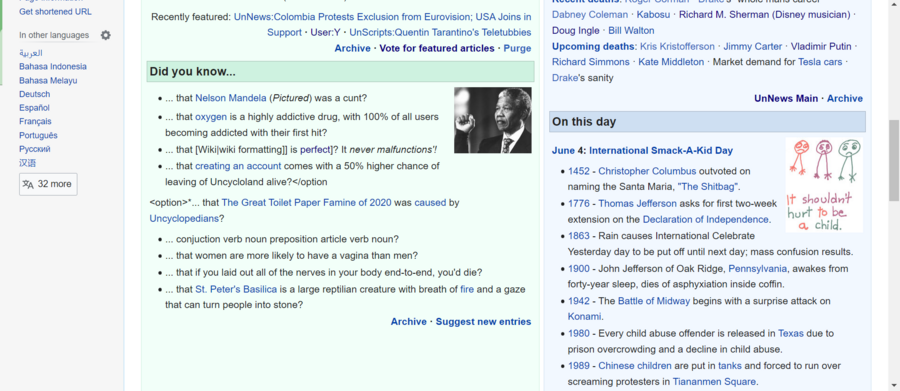The image size is (900, 391).
Task: Open Christopher Columbus link
Action: pyautogui.click(x=647, y=171)
